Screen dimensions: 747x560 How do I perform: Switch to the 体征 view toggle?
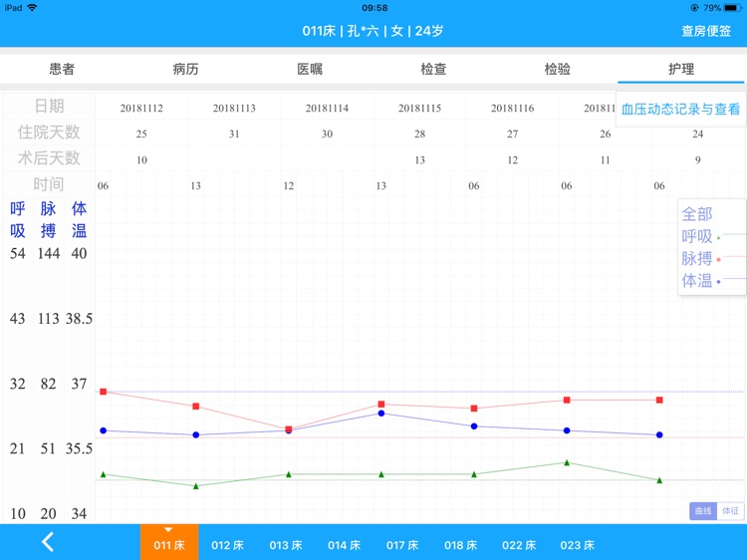730,511
